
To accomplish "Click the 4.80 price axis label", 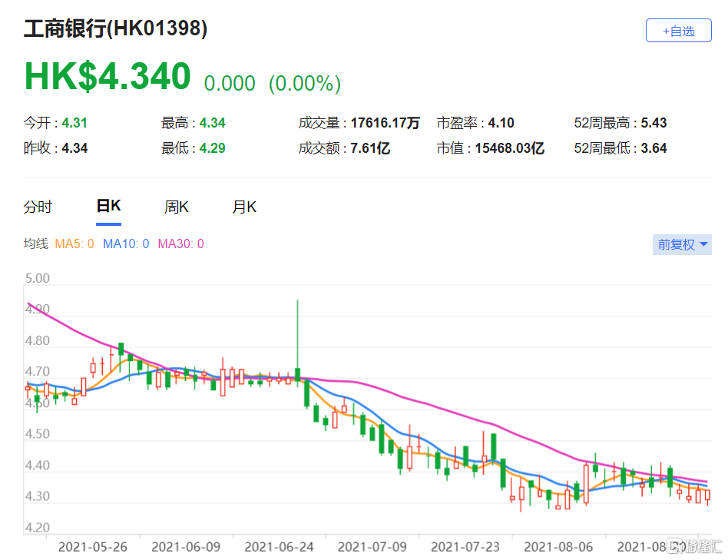I will click(37, 341).
